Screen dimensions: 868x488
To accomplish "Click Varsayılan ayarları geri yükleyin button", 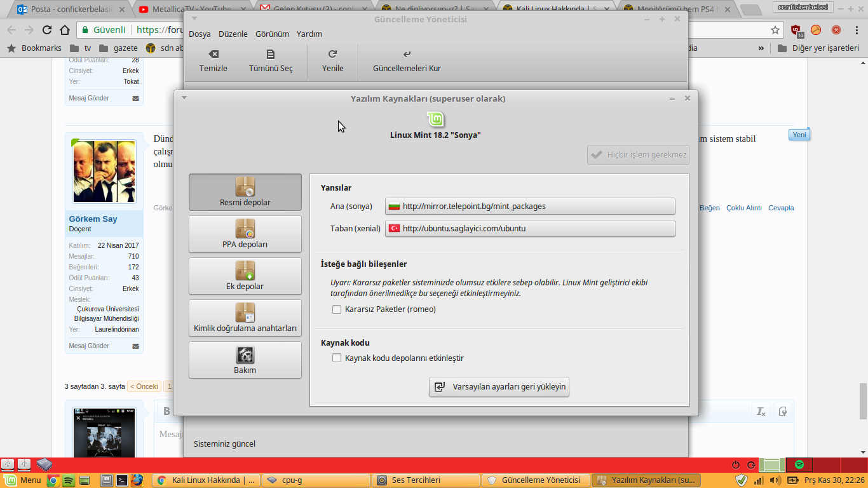I will coord(499,386).
